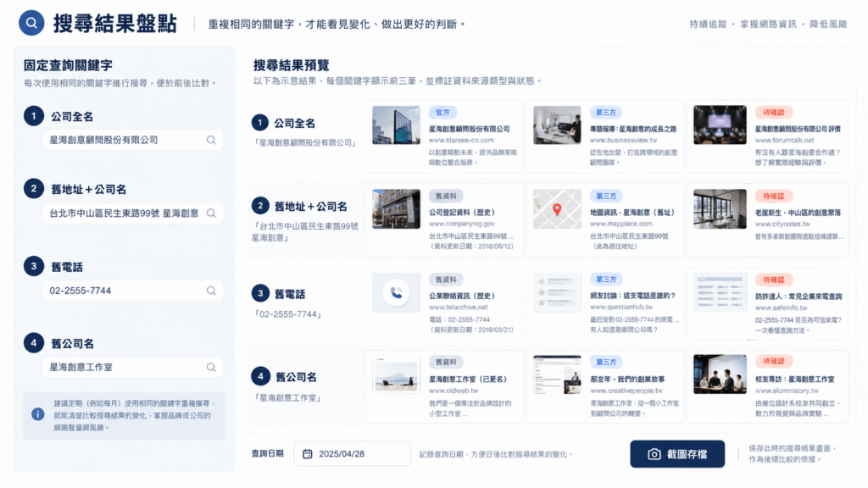Open the www.oldweb.tw result link
868x488 pixels.
click(x=453, y=391)
